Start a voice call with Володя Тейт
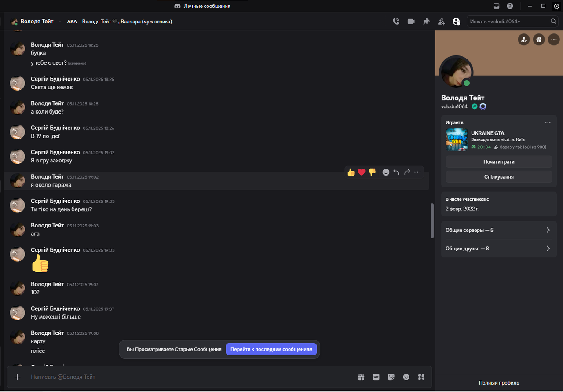The image size is (563, 392). (396, 21)
